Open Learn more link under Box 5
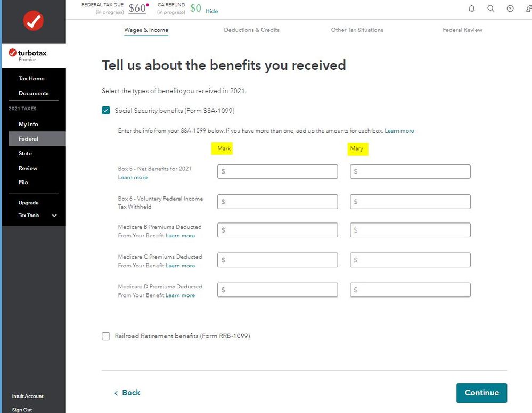The image size is (532, 413). click(133, 177)
